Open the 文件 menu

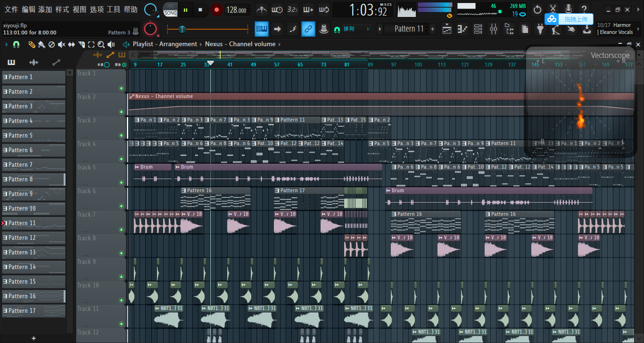pos(11,9)
